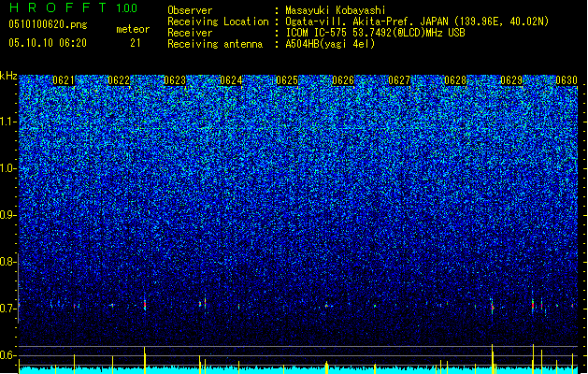Select observer name Masayuki Kobayashi
This screenshot has width=588, height=374.
(x=336, y=10)
